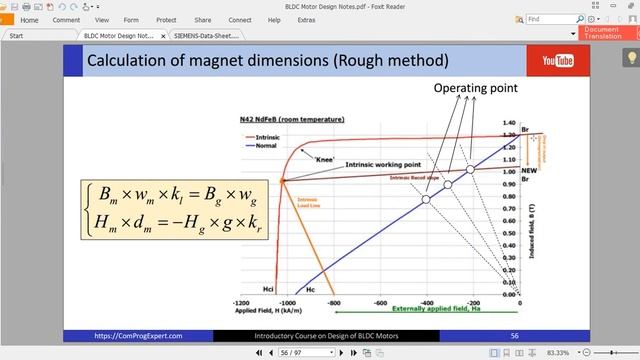640x360 pixels.
Task: Click the Print icon in quick access toolbar
Action: [27, 7]
